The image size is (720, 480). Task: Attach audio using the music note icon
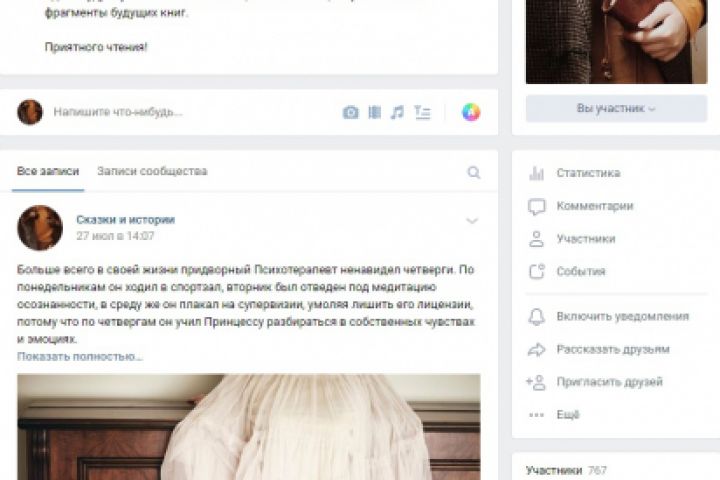click(397, 112)
